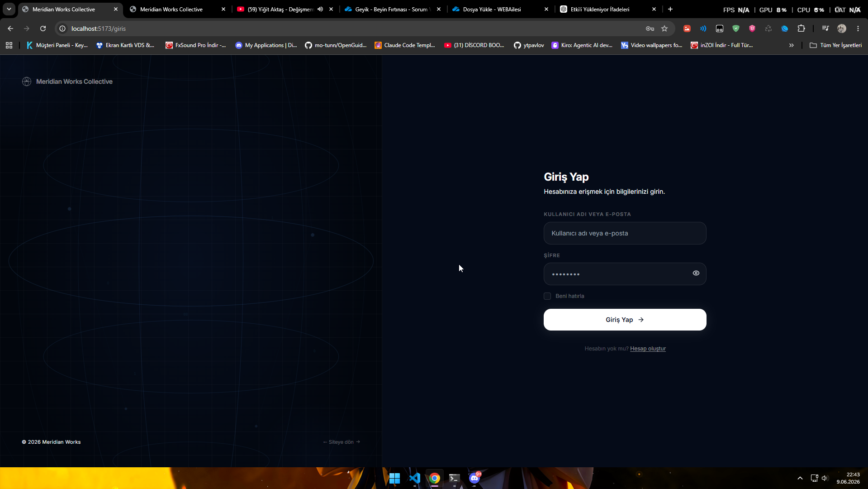Viewport: 868px width, 489px height.
Task: Open the DİSCORD BOO YouTube bookmark
Action: [474, 45]
